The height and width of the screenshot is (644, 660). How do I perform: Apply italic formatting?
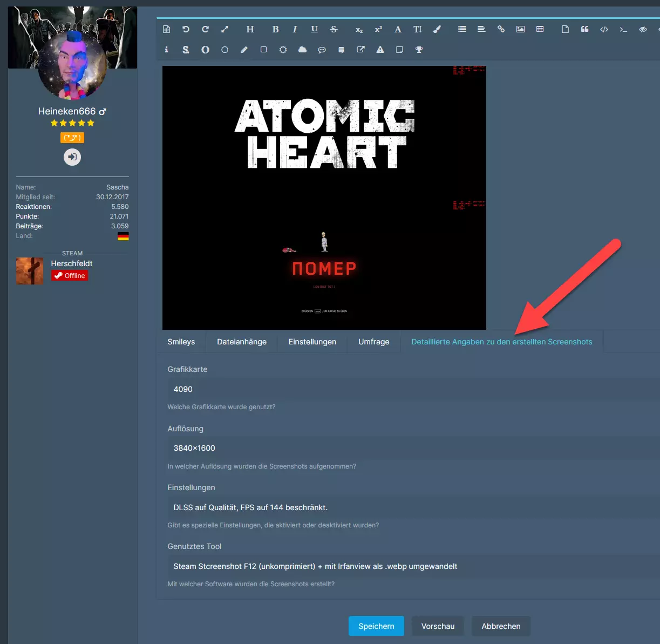[x=295, y=29]
